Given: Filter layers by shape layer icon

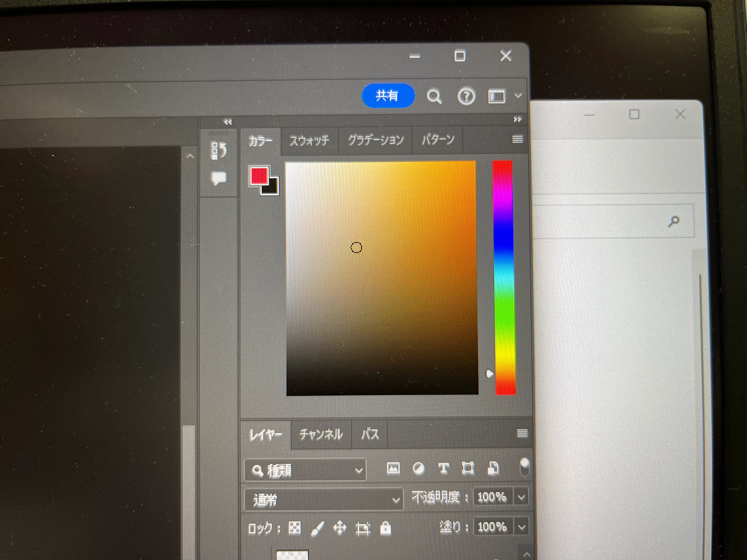Looking at the screenshot, I should click(468, 468).
